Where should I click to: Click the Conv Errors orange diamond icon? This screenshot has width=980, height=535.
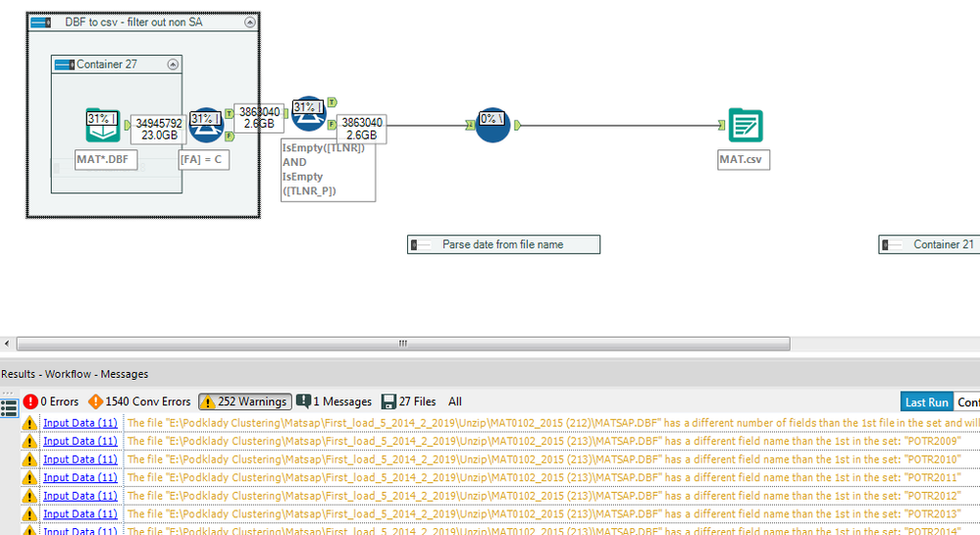(x=95, y=401)
